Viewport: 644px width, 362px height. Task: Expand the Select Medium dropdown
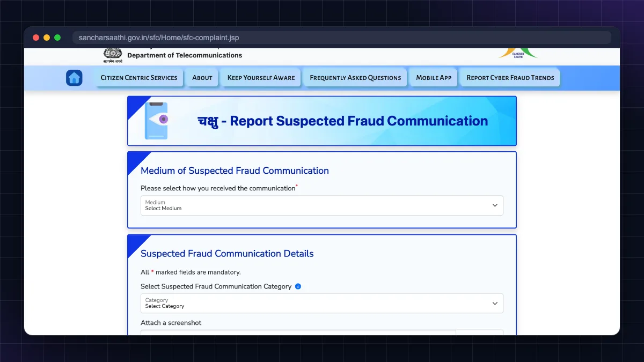pos(322,205)
